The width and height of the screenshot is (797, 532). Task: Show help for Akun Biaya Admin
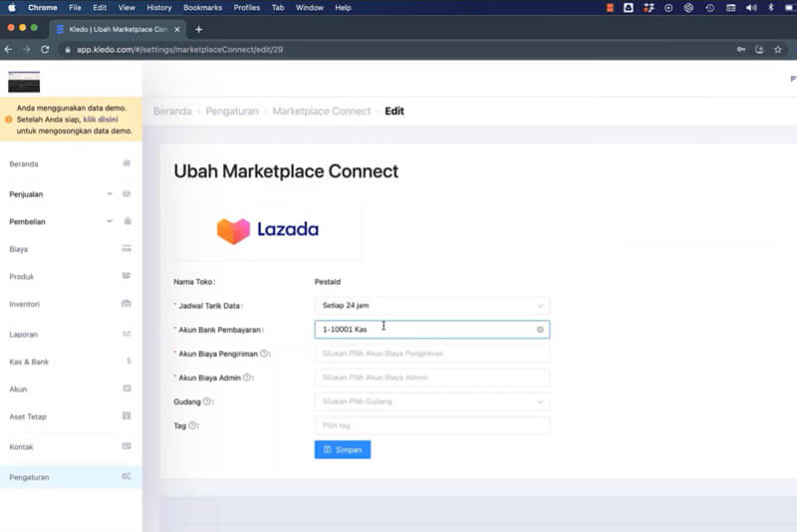point(246,378)
